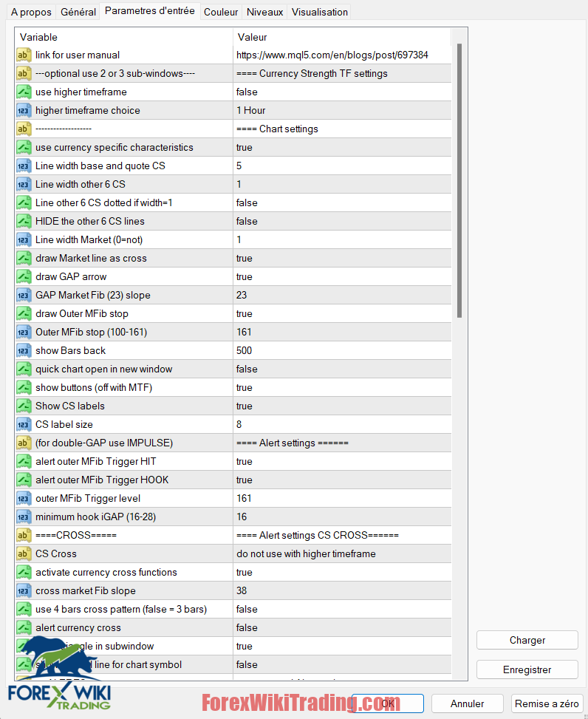588x719 pixels.
Task: Open 'true' value of use currency specific characteristics
Action: click(x=342, y=147)
